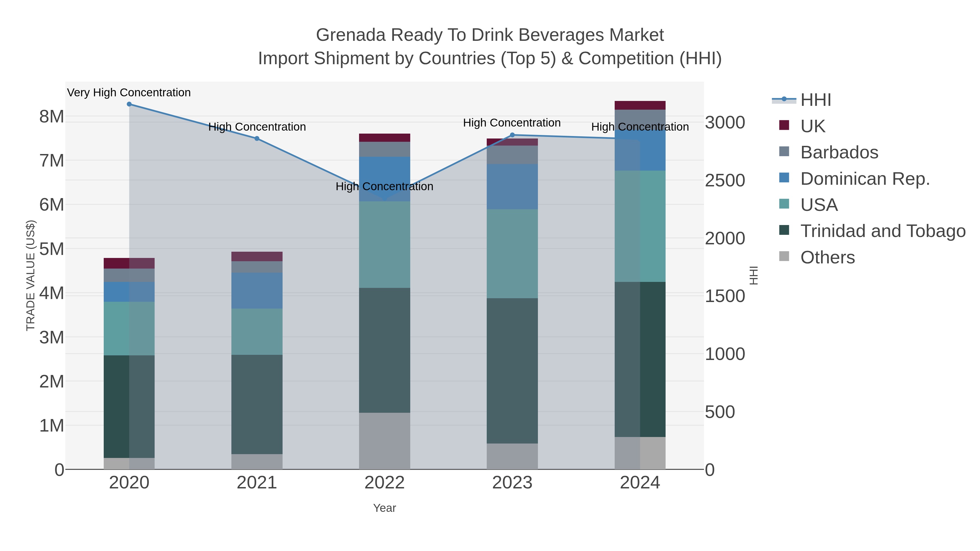Click the UK maroon legend swatch

(784, 125)
